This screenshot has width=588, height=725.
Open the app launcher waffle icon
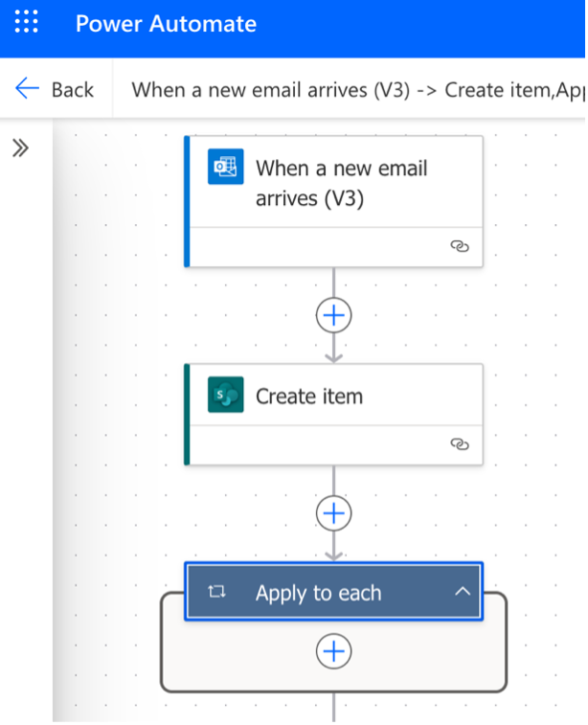pos(26,22)
